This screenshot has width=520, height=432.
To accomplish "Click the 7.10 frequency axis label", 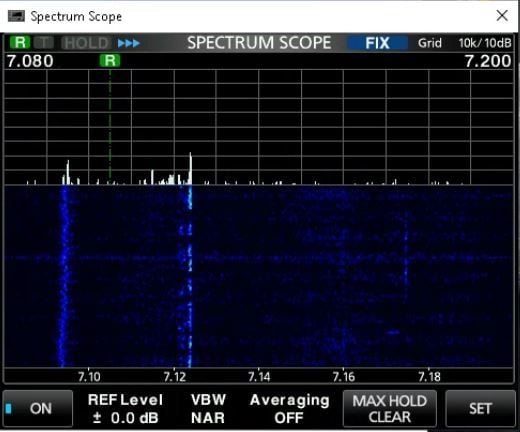I will click(x=89, y=377).
